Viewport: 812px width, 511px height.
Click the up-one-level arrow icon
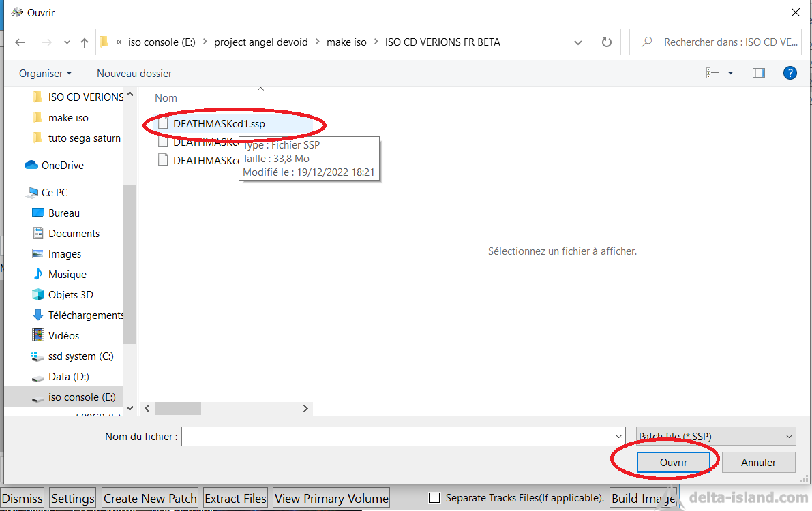85,42
